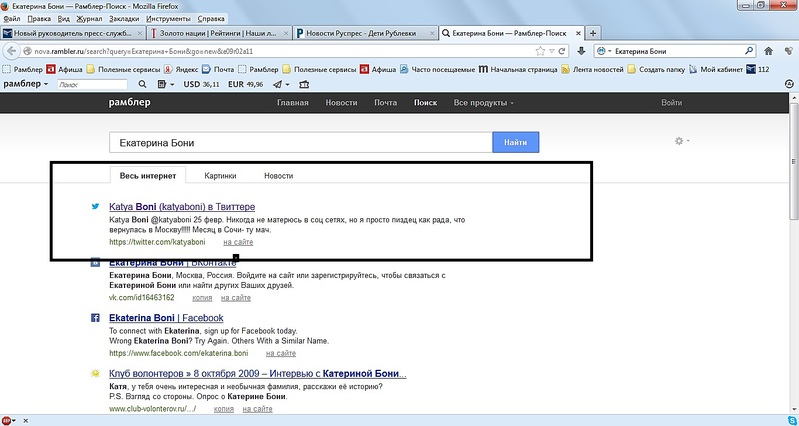Open the Правка menu

[39, 19]
